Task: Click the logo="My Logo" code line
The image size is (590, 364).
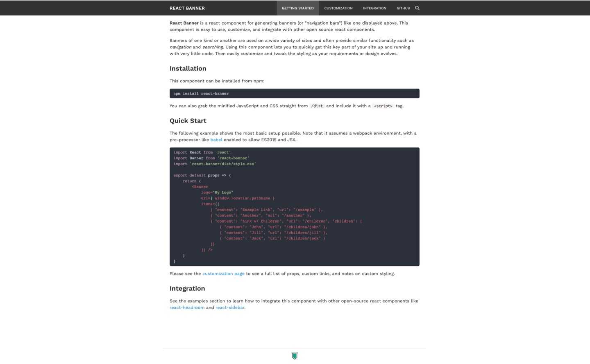Action: pos(217,192)
